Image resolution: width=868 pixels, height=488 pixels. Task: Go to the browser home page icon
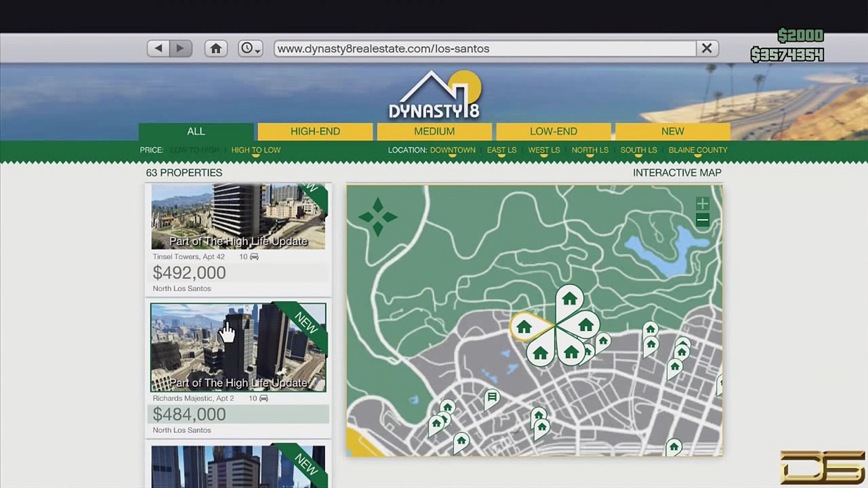pyautogui.click(x=216, y=48)
